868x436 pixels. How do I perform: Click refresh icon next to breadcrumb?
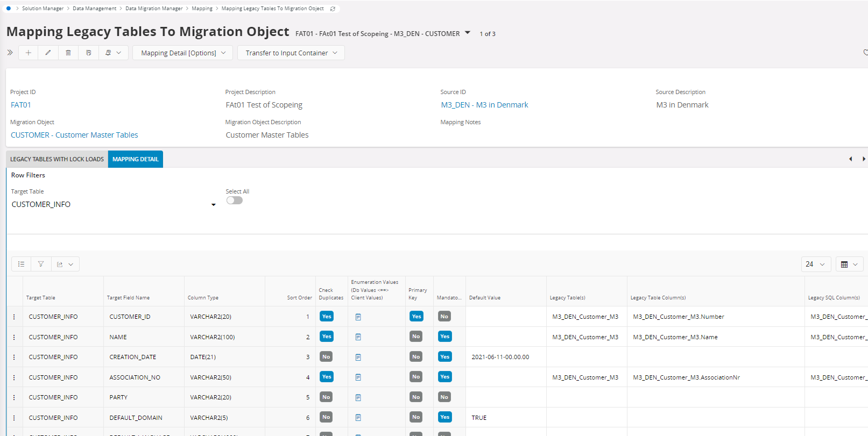click(x=333, y=9)
